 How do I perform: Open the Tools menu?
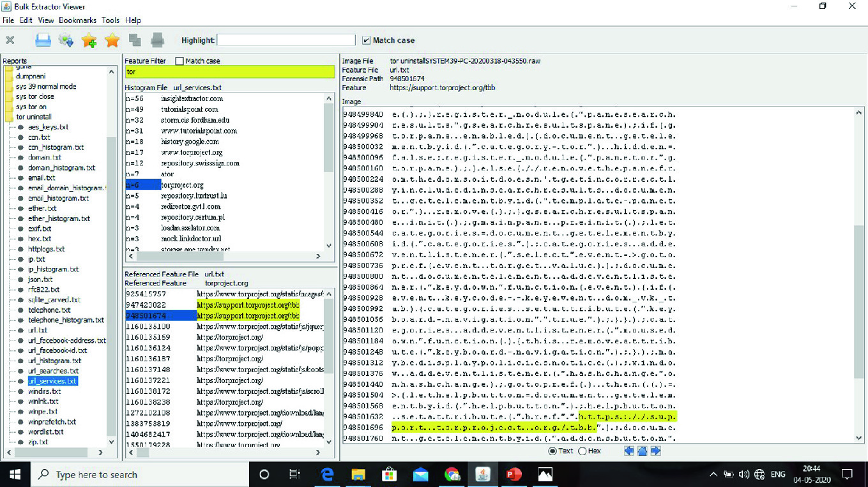click(x=110, y=20)
